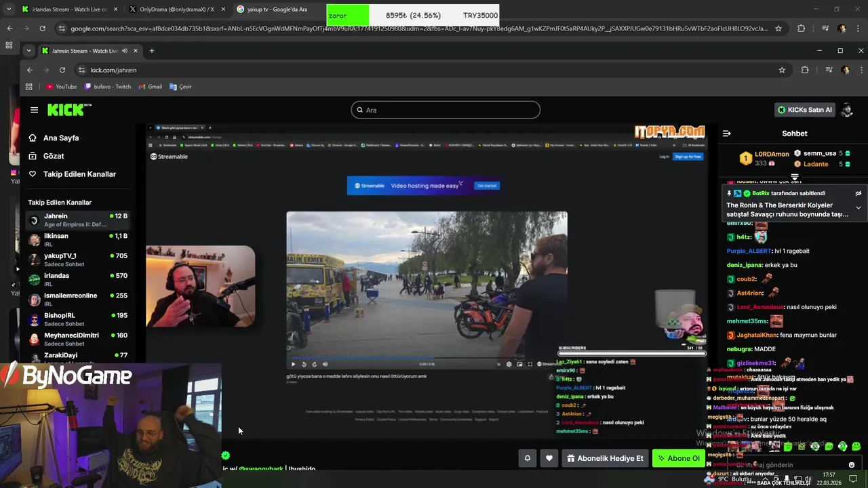Open the Kick user profile avatar
868x488 pixels.
coord(846,110)
